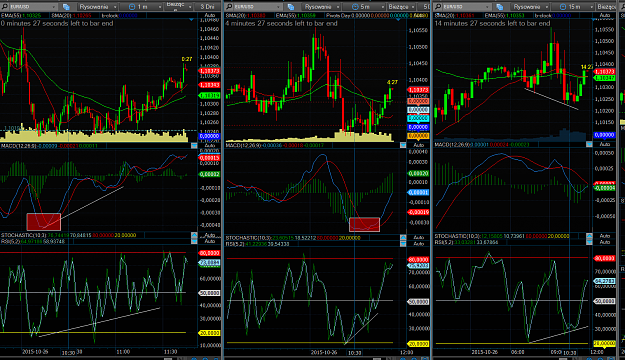Click the white 50,0000 level tag in the 15 m stochastic
Image resolution: width=625 pixels, height=360 pixels.
click(604, 301)
